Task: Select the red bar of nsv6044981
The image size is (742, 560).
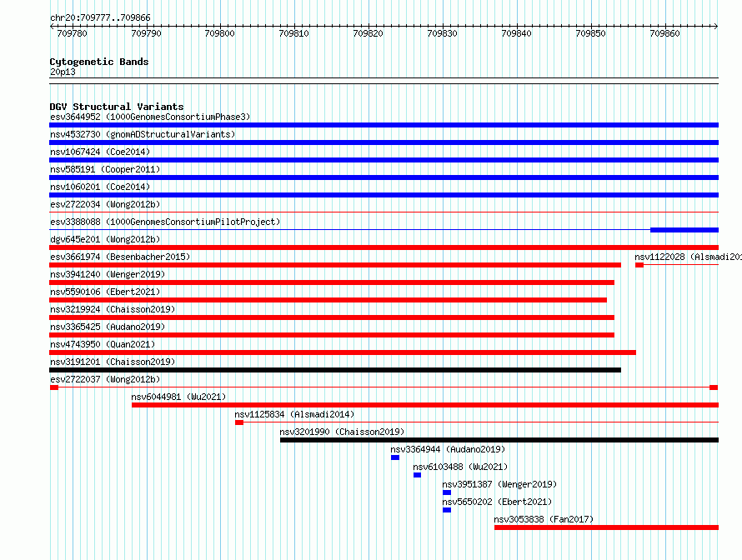Action: [425, 405]
